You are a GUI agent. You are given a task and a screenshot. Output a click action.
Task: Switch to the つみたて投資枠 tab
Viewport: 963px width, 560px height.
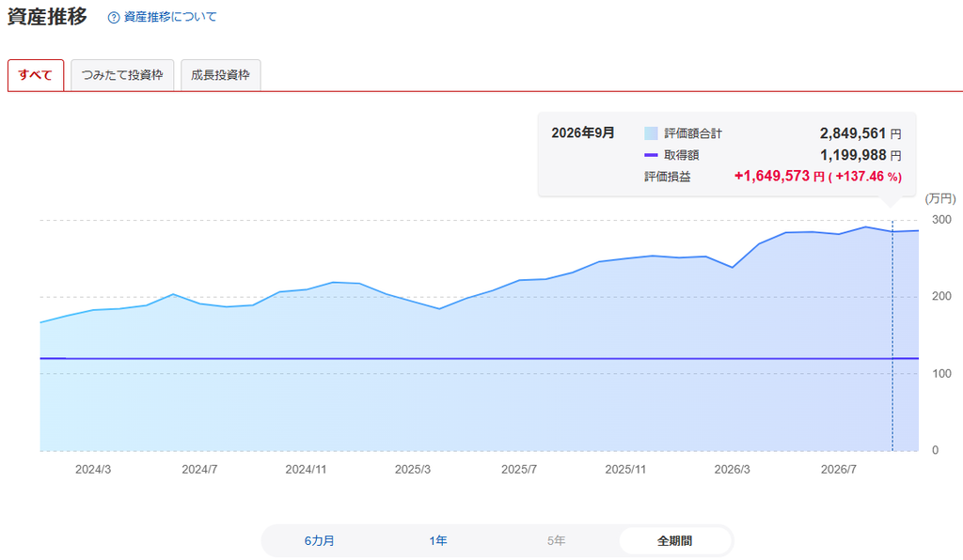click(x=122, y=75)
